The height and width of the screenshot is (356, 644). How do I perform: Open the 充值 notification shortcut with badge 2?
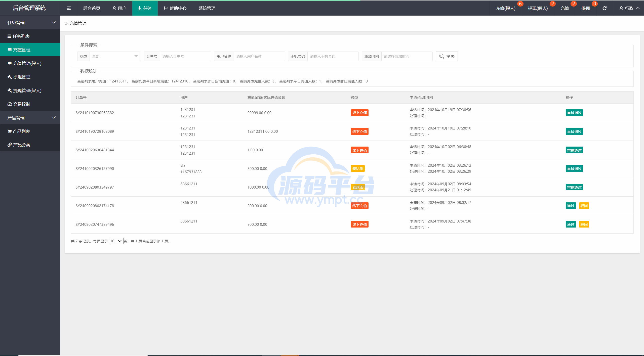tap(565, 8)
